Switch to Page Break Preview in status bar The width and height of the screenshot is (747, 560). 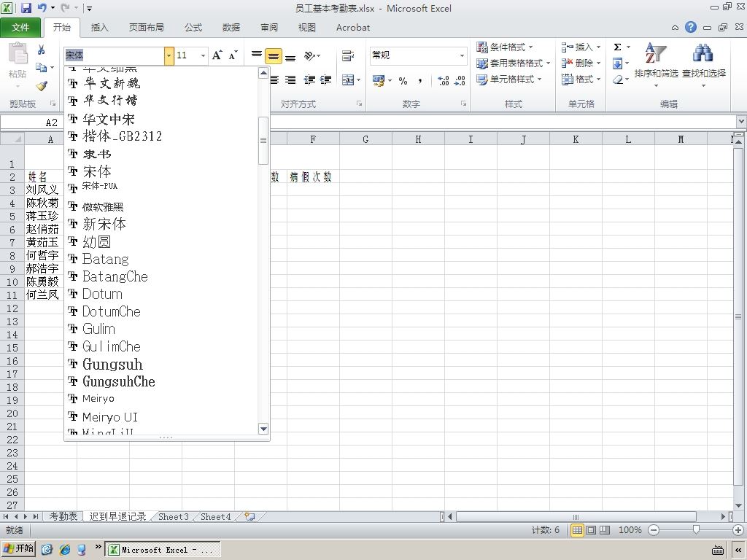[605, 530]
